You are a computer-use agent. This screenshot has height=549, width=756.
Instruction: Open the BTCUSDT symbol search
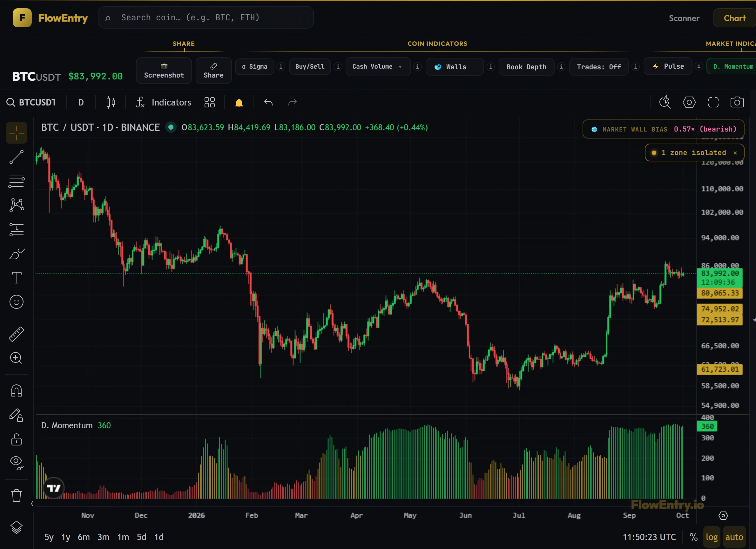pyautogui.click(x=31, y=102)
